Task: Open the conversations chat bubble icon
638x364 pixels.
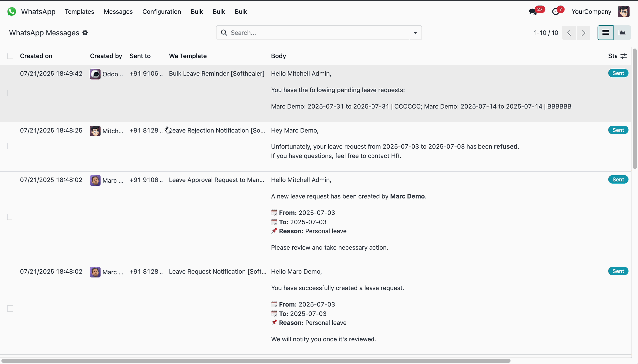Action: click(x=533, y=12)
